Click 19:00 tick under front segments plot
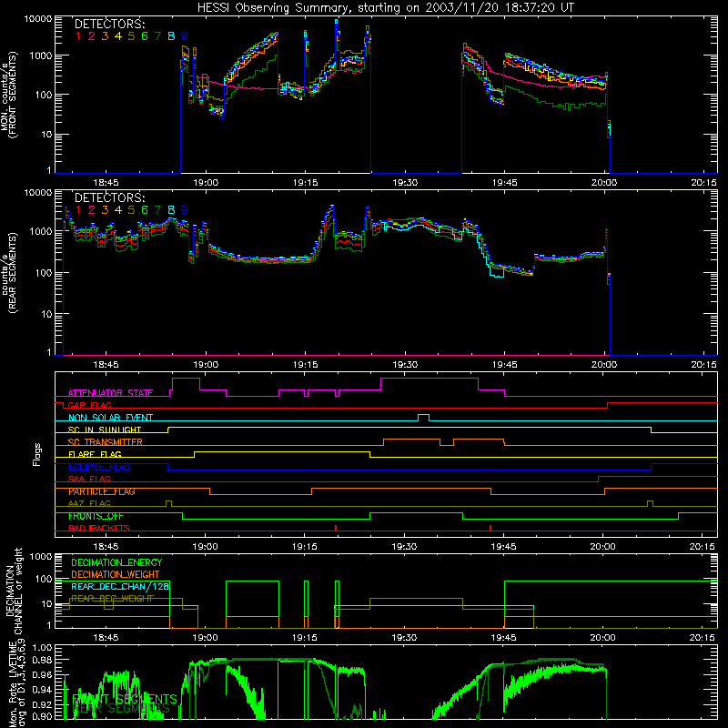The height and width of the screenshot is (728, 728). tap(206, 183)
